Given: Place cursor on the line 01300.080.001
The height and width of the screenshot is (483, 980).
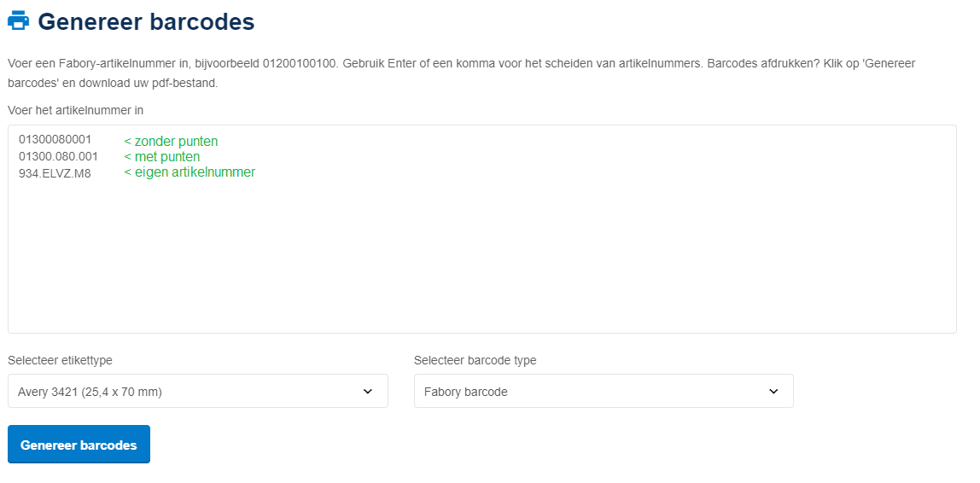Looking at the screenshot, I should tap(58, 157).
